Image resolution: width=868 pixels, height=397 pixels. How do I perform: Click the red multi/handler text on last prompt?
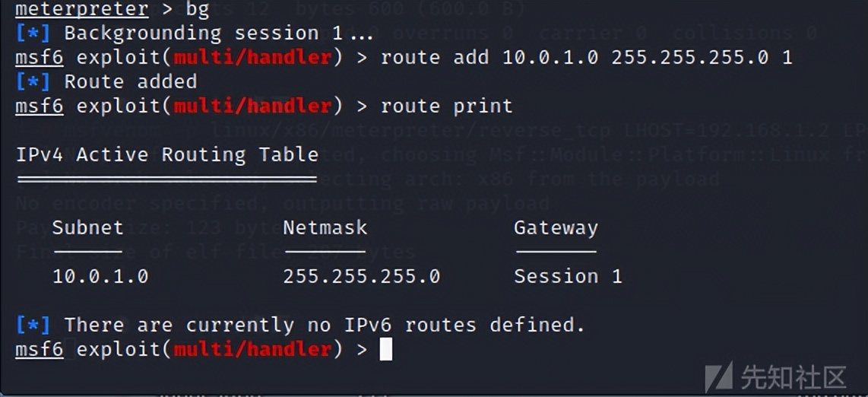(252, 349)
